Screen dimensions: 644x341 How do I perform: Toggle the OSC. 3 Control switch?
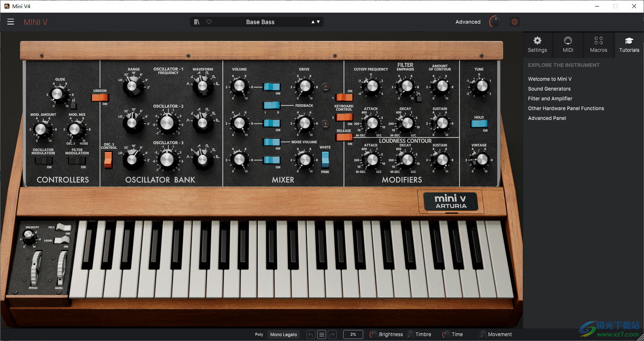(108, 159)
